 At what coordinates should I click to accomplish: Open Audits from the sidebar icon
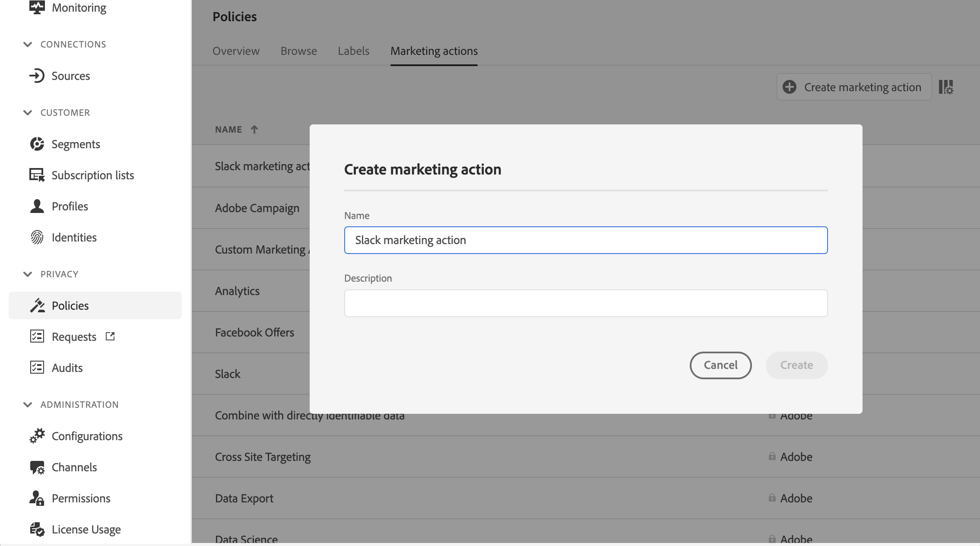click(x=37, y=368)
